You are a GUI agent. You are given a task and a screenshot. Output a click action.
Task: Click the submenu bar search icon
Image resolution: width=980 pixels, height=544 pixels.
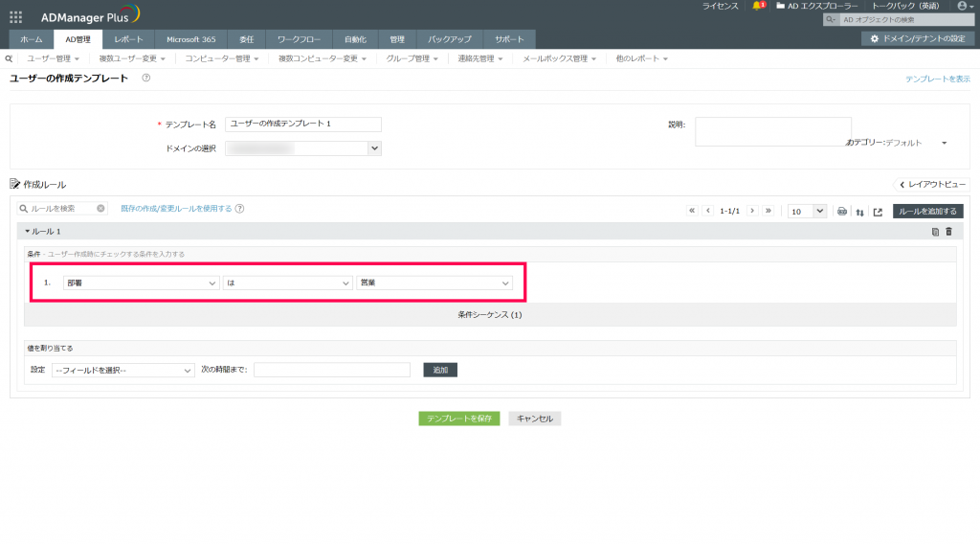coord(9,58)
